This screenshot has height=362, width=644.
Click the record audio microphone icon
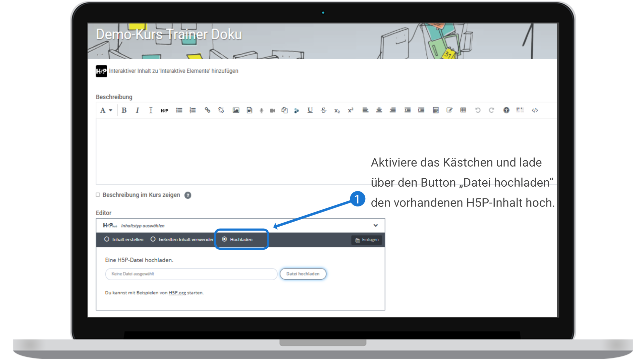(x=261, y=110)
